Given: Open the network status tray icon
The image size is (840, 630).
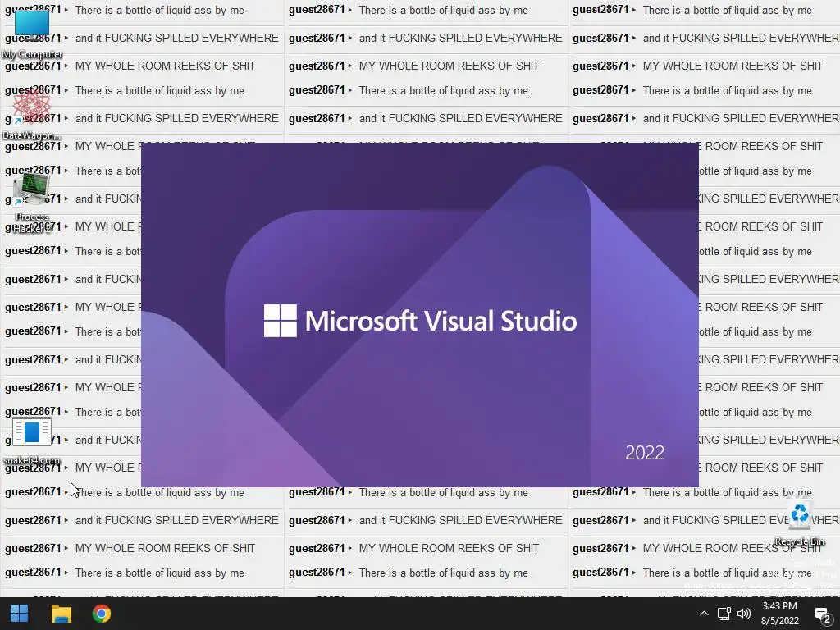Looking at the screenshot, I should (724, 614).
